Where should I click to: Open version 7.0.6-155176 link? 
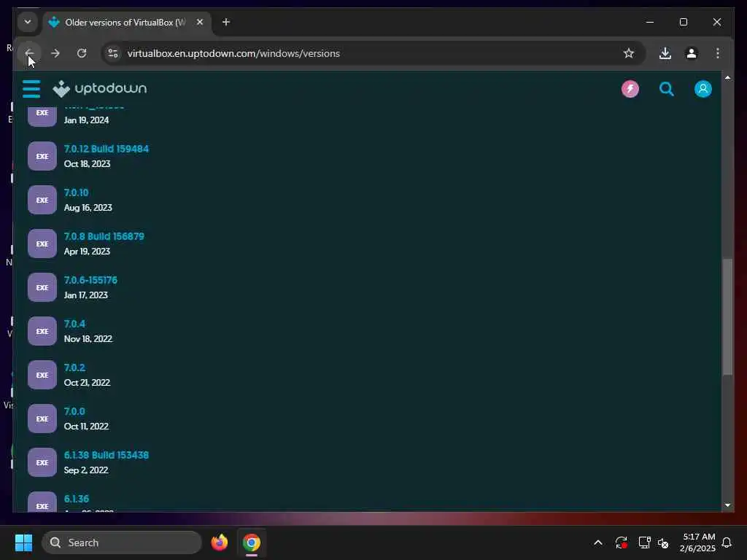pyautogui.click(x=90, y=281)
